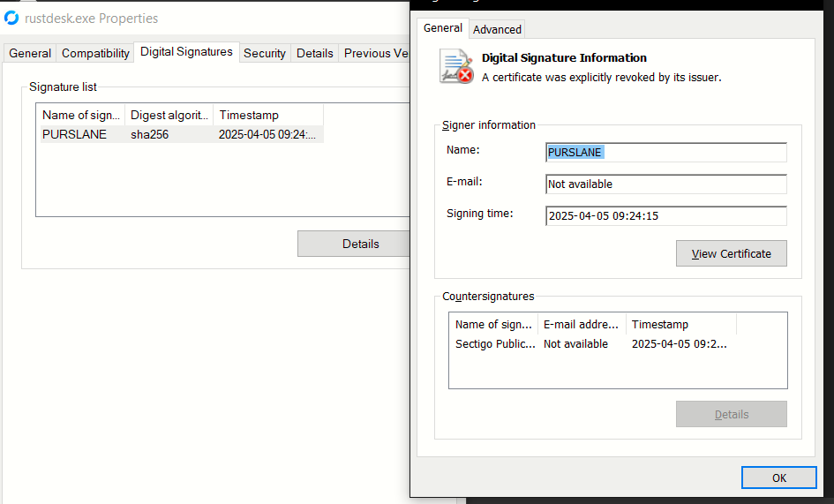The height and width of the screenshot is (504, 834).
Task: Open the Advanced tab in signature dialog
Action: (x=497, y=29)
